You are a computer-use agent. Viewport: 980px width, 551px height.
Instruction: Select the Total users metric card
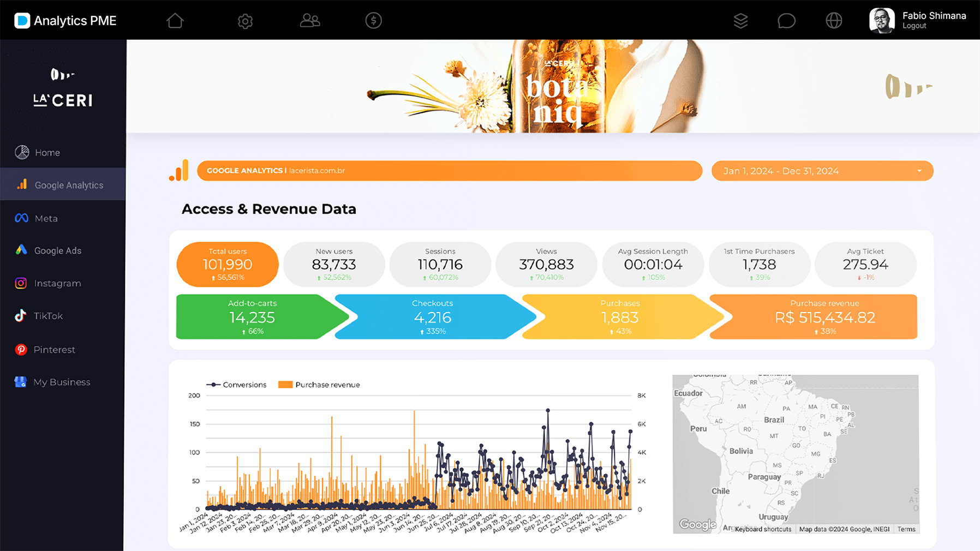[x=228, y=265]
